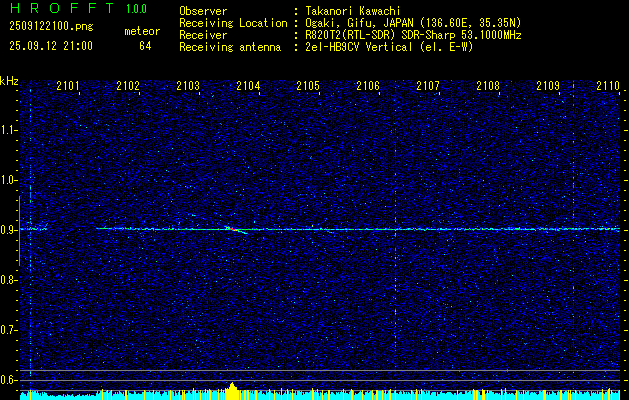629x400 pixels.
Task: Click the 1.1 kHz axis label
Action: click(x=7, y=130)
